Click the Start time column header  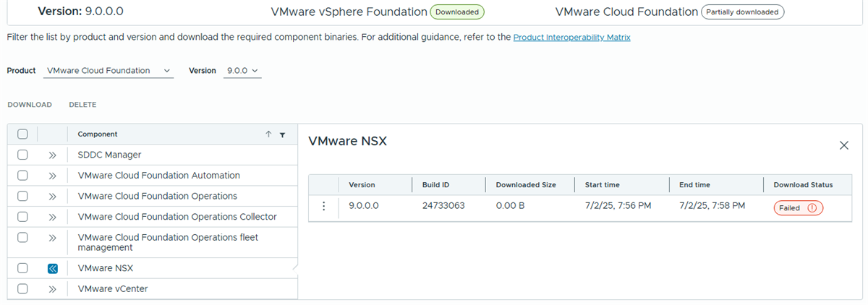coord(602,185)
